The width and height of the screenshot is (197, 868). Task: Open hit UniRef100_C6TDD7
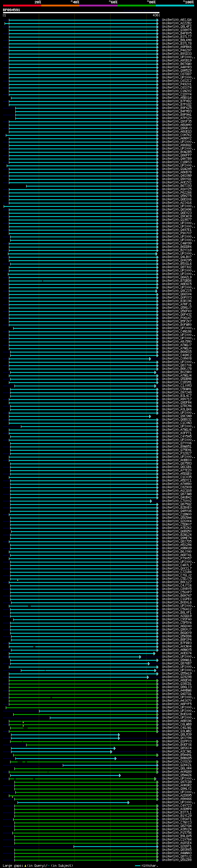click(x=176, y=74)
